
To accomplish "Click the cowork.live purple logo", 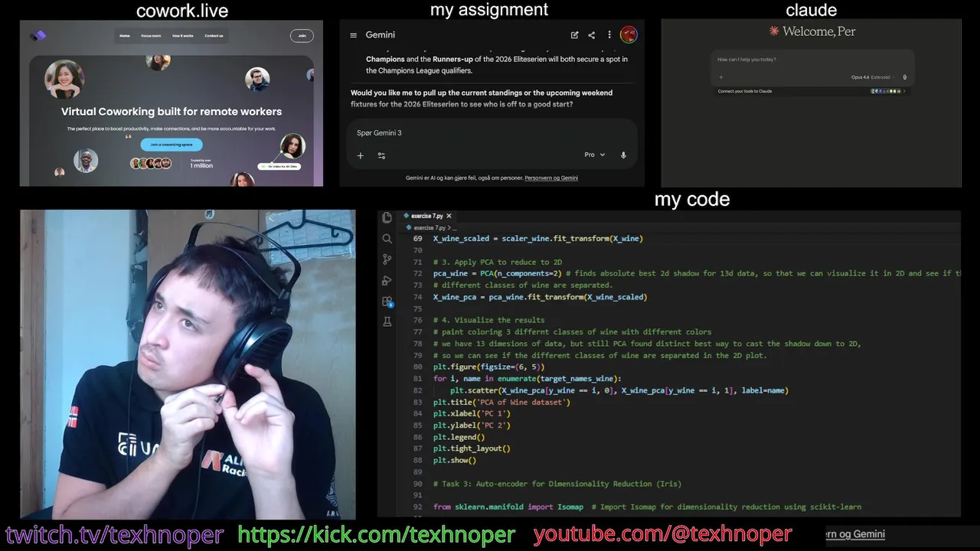I will click(x=38, y=35).
